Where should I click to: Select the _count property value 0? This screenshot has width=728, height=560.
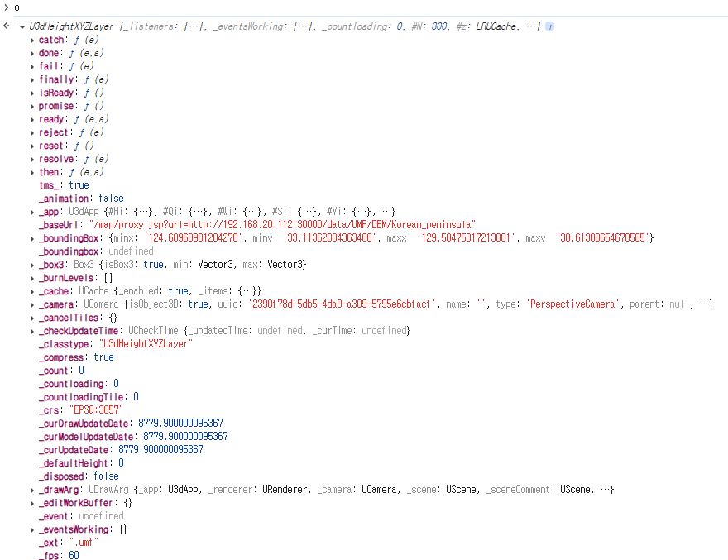81,370
